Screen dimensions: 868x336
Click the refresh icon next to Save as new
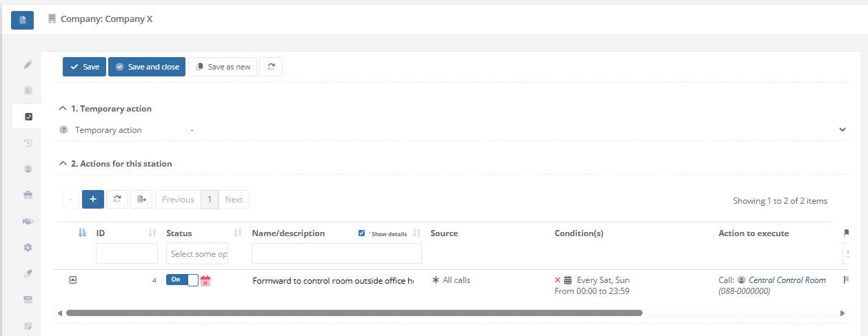[x=271, y=67]
